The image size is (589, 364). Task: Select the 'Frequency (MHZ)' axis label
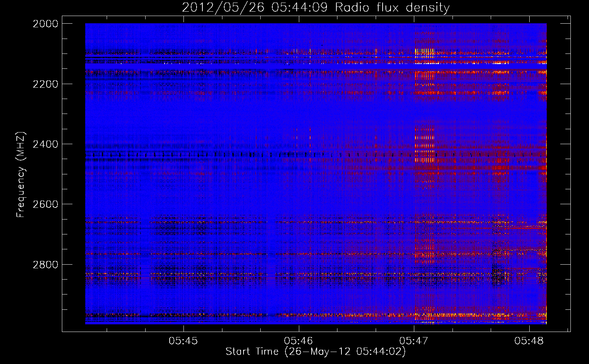point(21,174)
